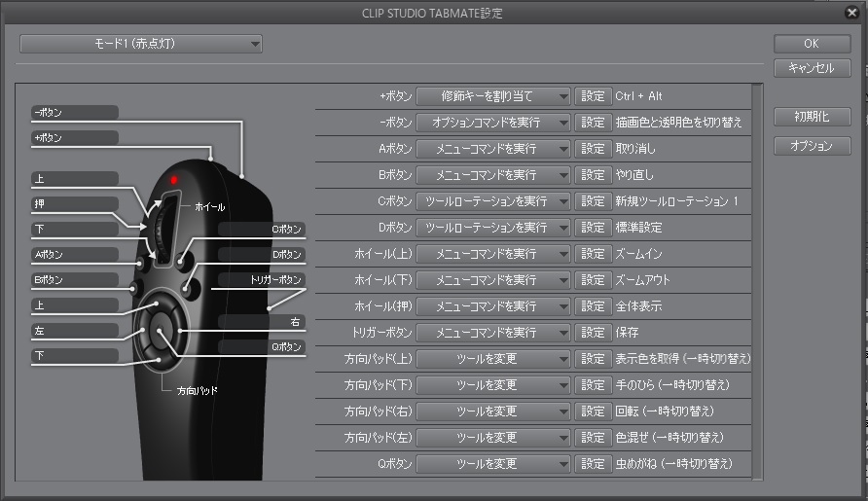The height and width of the screenshot is (501, 868).
Task: Click 設定 for the ホイール(下) row
Action: pyautogui.click(x=593, y=280)
